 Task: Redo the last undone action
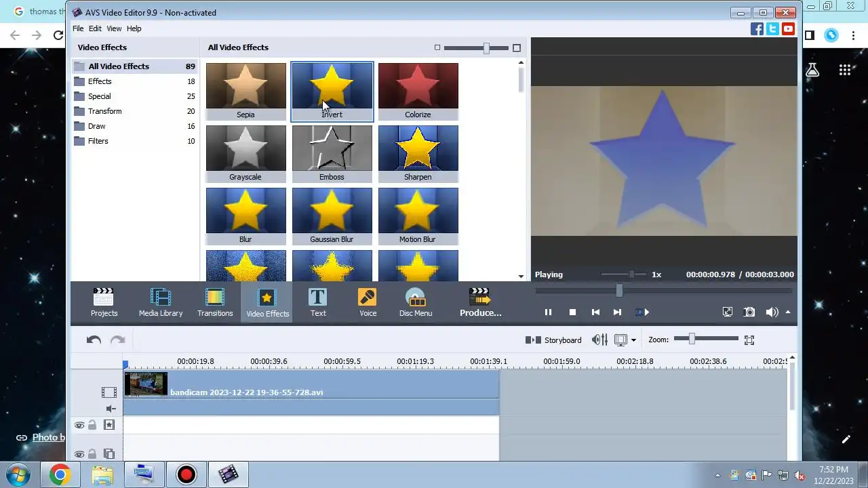click(x=117, y=340)
